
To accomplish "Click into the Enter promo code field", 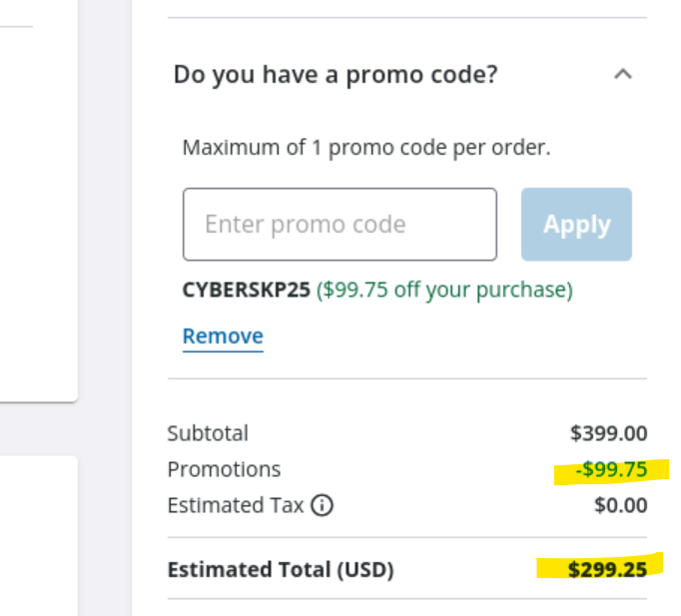I will tap(340, 224).
